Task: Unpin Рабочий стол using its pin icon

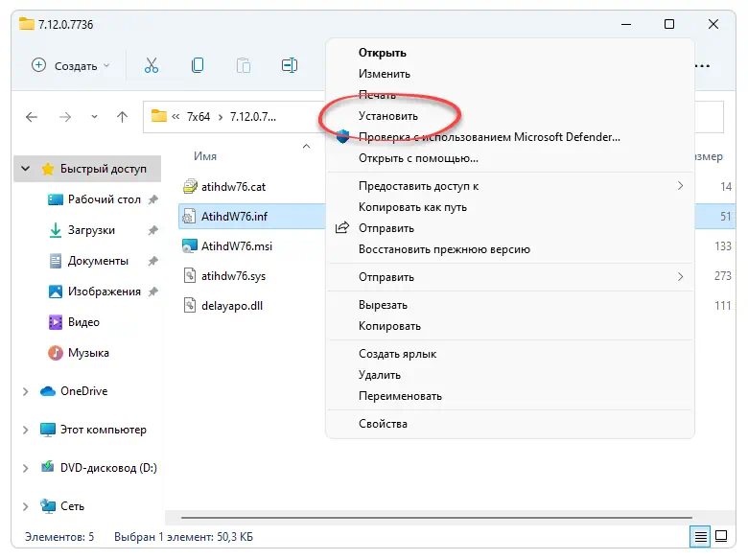Action: click(152, 199)
